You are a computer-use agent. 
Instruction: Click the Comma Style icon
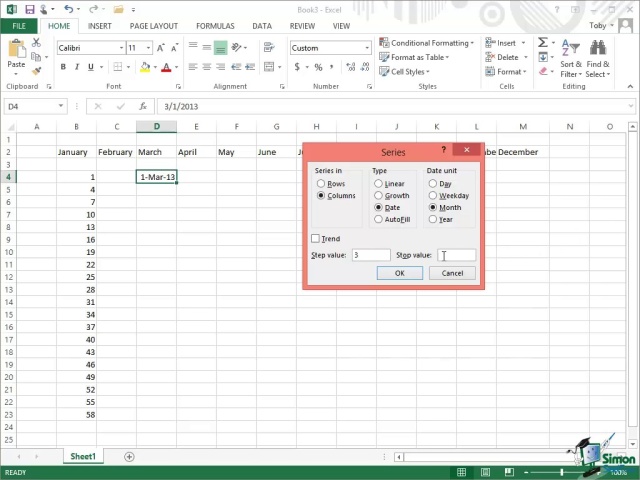(331, 67)
